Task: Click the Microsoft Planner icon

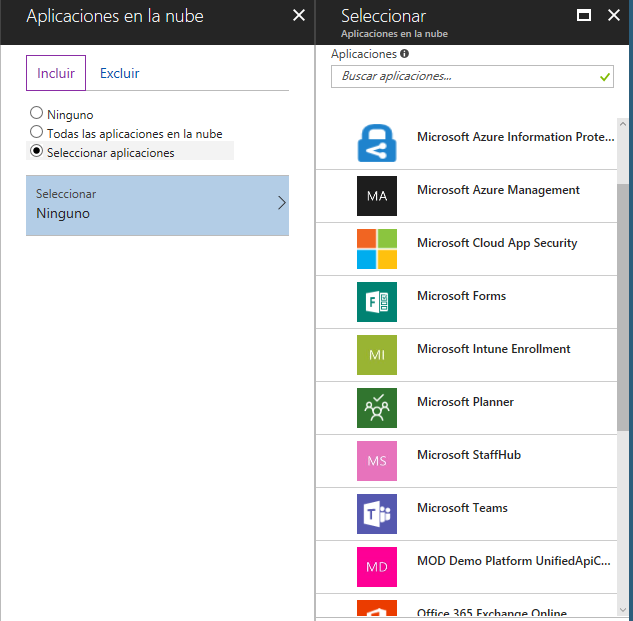Action: click(377, 408)
